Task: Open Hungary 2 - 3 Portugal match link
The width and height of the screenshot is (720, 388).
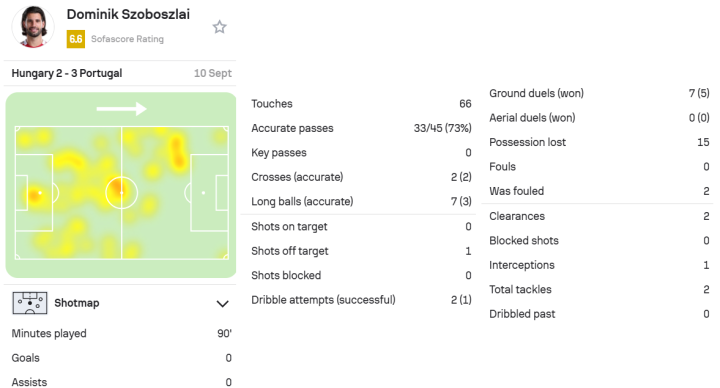Action: (x=67, y=73)
